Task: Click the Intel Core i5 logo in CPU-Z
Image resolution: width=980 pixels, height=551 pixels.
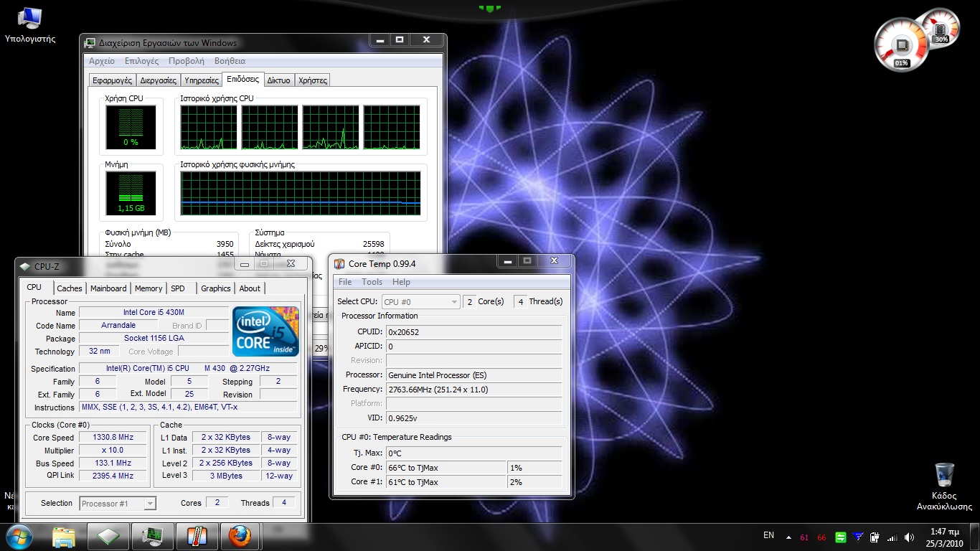Action: click(x=265, y=331)
